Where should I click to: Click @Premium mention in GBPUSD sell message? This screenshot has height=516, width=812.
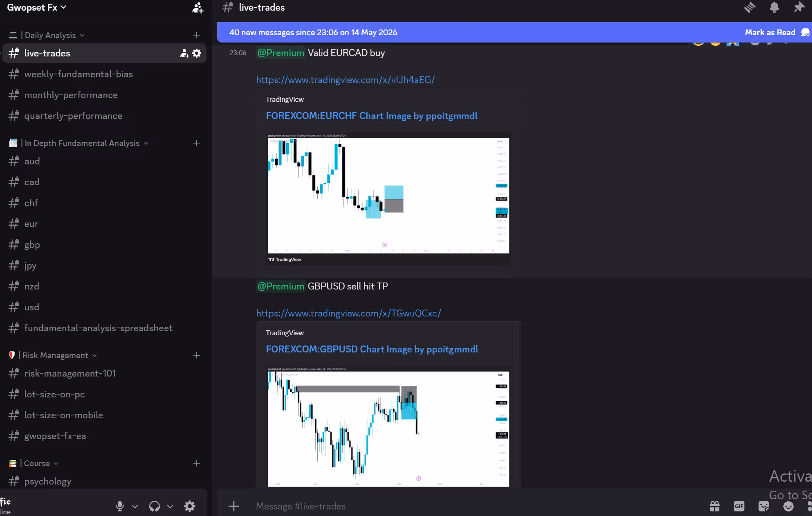coord(281,286)
